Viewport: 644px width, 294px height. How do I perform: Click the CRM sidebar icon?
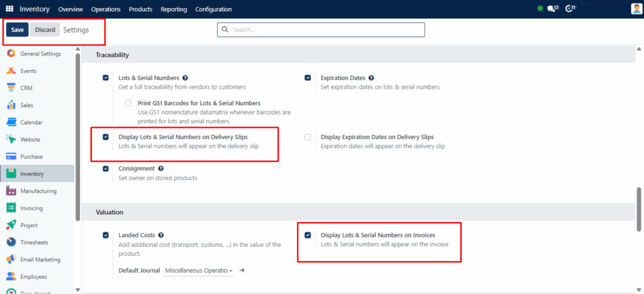11,88
